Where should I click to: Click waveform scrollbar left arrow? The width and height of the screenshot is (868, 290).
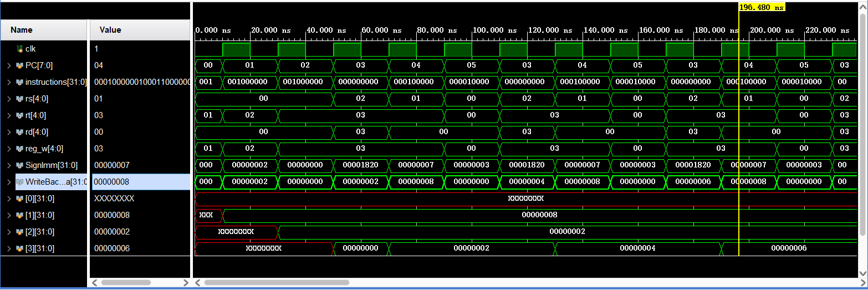[197, 282]
